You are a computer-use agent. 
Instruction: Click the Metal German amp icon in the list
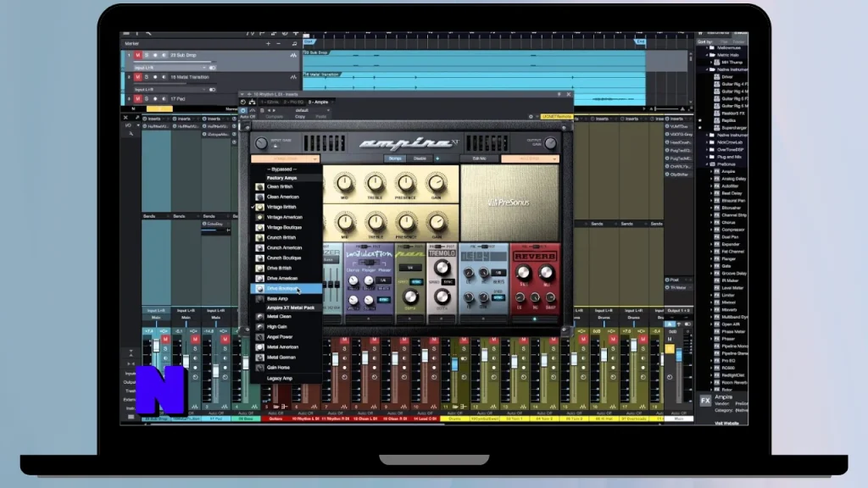(259, 358)
